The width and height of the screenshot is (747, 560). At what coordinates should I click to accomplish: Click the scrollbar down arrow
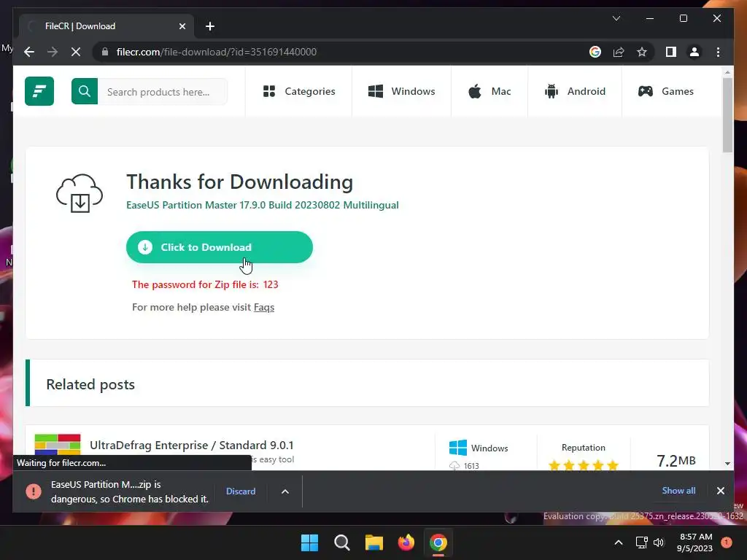(x=727, y=463)
